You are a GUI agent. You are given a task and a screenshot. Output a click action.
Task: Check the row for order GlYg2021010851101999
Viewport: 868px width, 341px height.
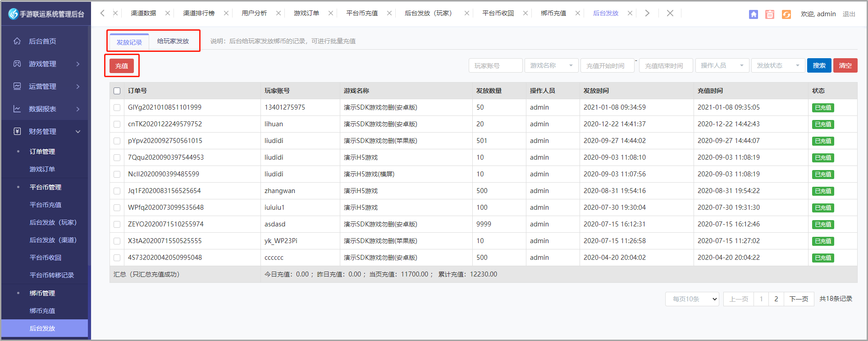coord(117,108)
